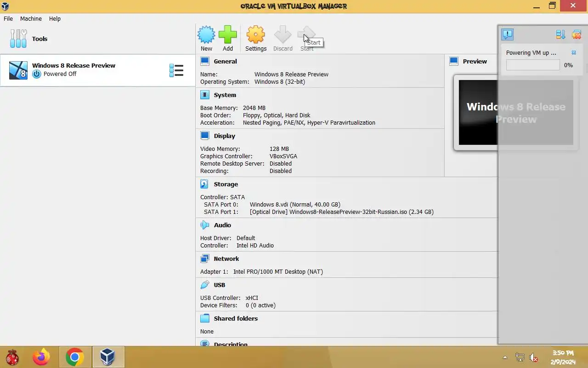Screen dimensions: 588x368
Task: Open the Audio section heading link
Action: point(222,225)
